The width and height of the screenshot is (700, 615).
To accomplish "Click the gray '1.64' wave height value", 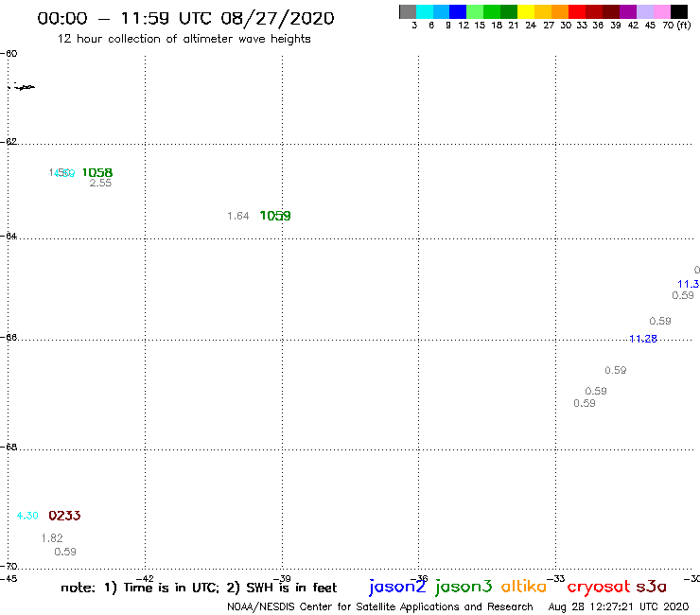I will (238, 216).
